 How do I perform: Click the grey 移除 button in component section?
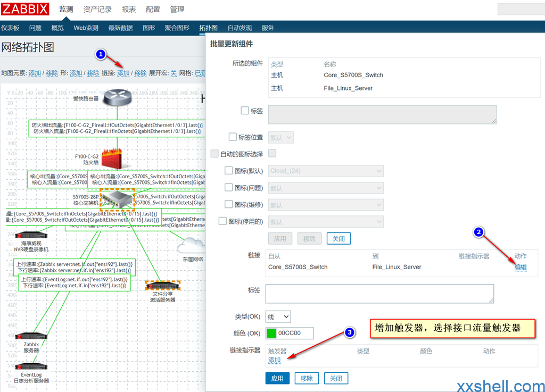[309, 238]
